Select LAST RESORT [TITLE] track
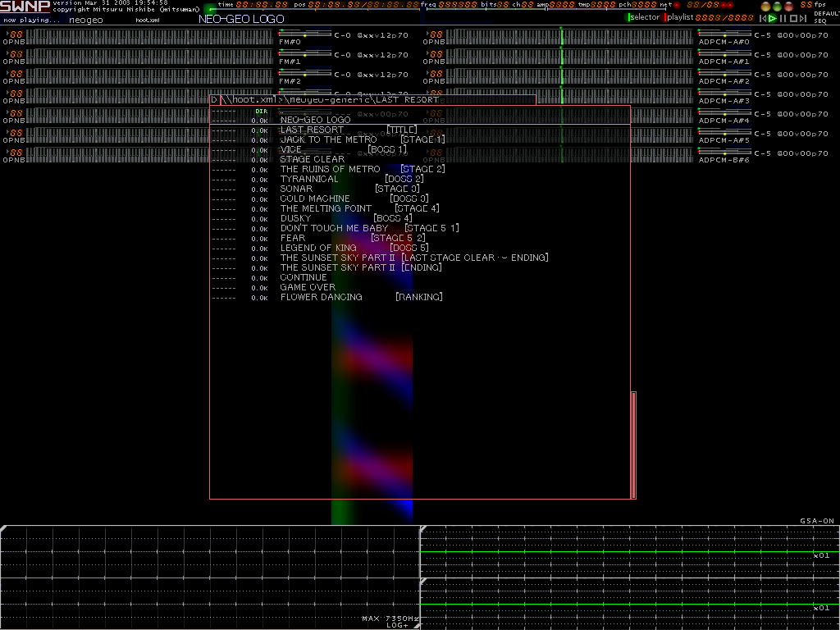 [421, 130]
